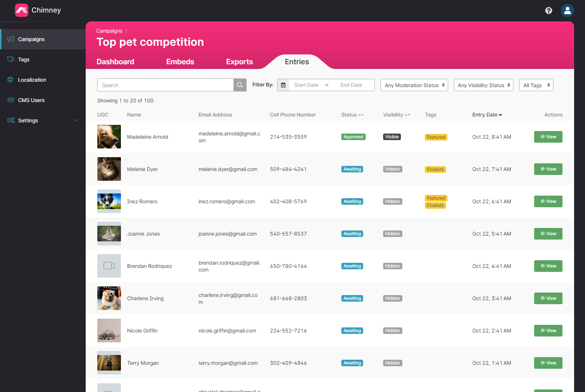
Task: Open Charlene Irving's dog thumbnail
Action: [109, 298]
